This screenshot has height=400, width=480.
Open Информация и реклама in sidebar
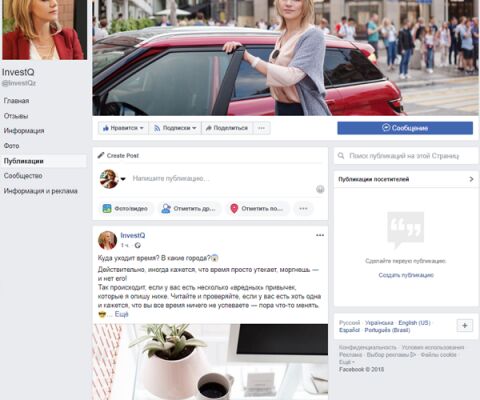pyautogui.click(x=40, y=191)
